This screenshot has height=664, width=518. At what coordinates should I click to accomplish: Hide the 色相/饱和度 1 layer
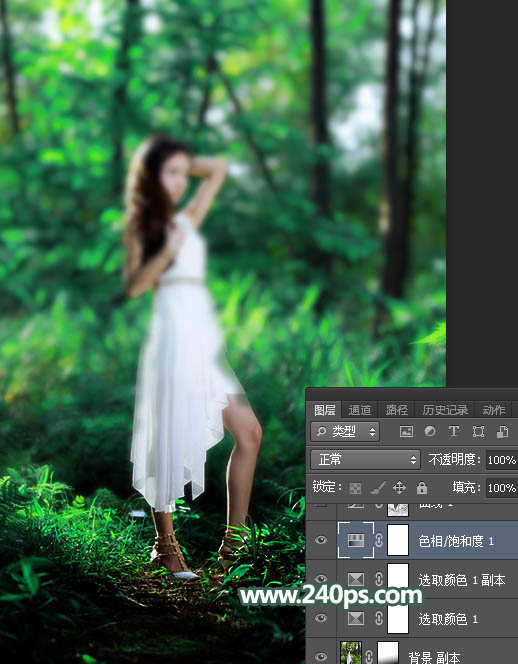[321, 540]
